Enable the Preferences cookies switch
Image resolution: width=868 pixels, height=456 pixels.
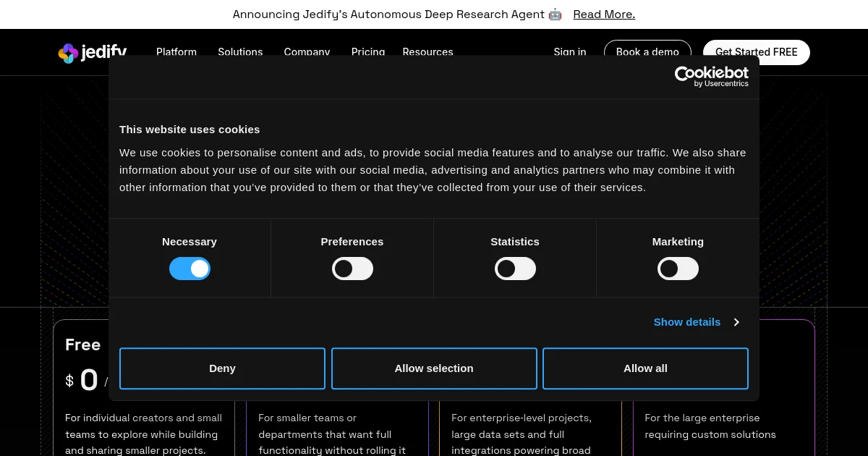(x=352, y=269)
